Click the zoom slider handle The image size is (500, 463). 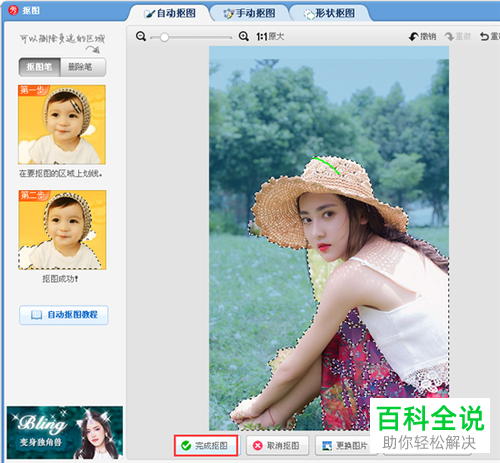click(164, 37)
